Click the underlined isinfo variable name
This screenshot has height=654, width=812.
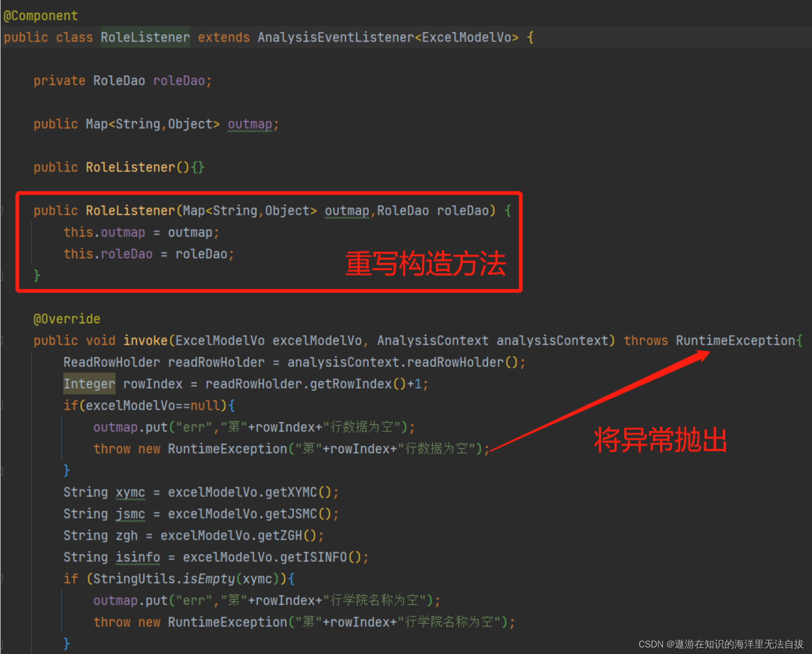(138, 557)
